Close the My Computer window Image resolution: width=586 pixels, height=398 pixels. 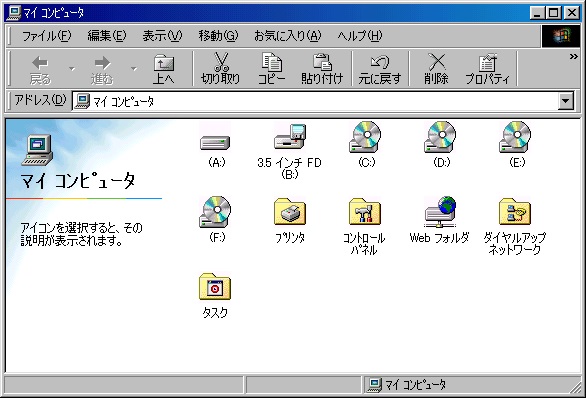click(x=571, y=13)
